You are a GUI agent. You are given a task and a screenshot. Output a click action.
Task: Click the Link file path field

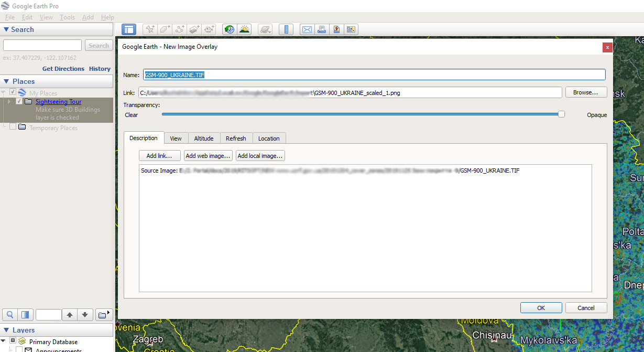350,92
